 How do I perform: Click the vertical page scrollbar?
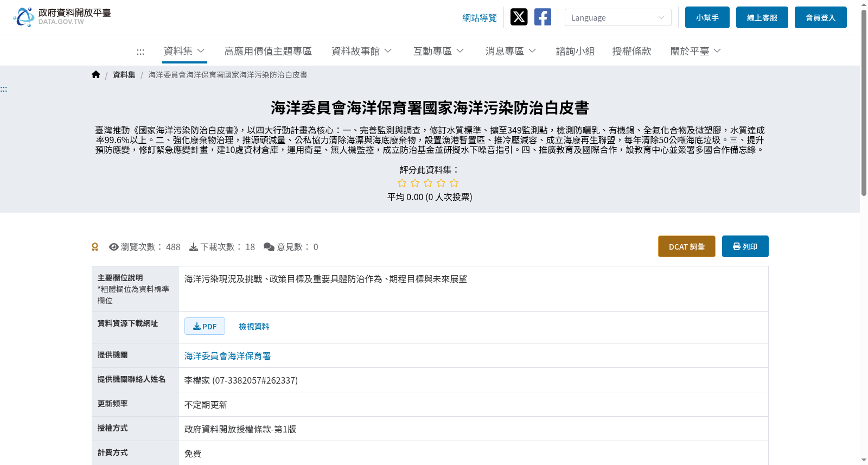pyautogui.click(x=864, y=103)
